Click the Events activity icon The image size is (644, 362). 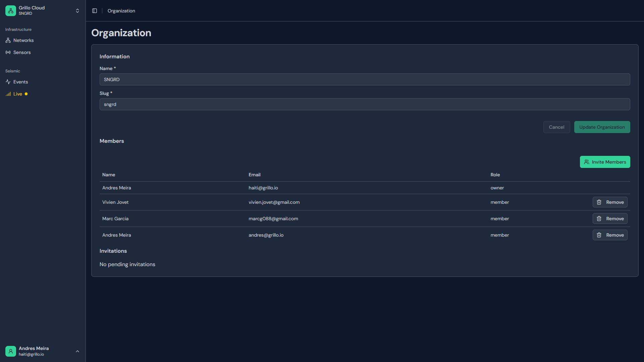point(8,82)
